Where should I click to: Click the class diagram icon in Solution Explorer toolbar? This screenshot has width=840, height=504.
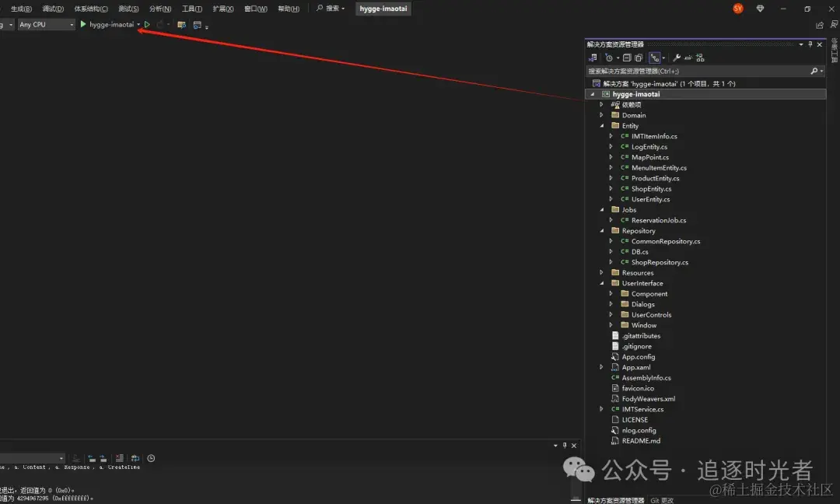[x=700, y=58]
